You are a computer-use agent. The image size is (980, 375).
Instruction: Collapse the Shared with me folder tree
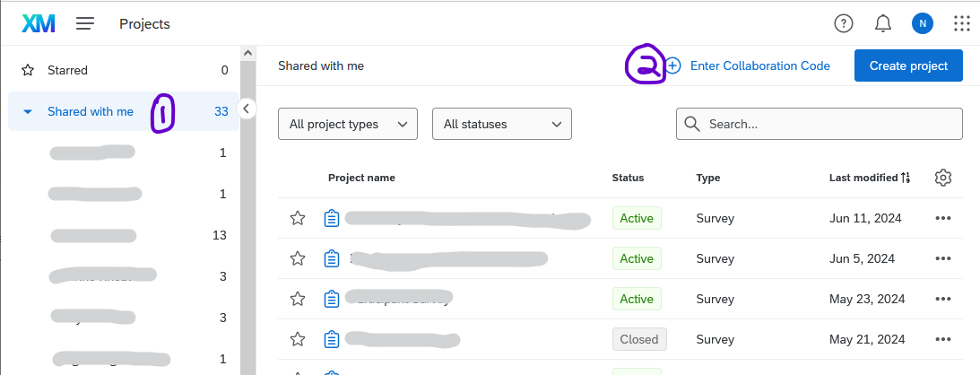[x=28, y=112]
